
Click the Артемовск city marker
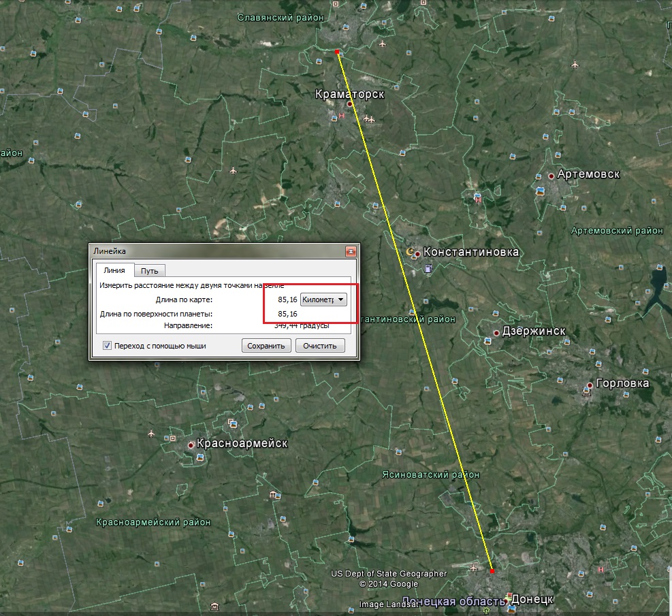551,176
